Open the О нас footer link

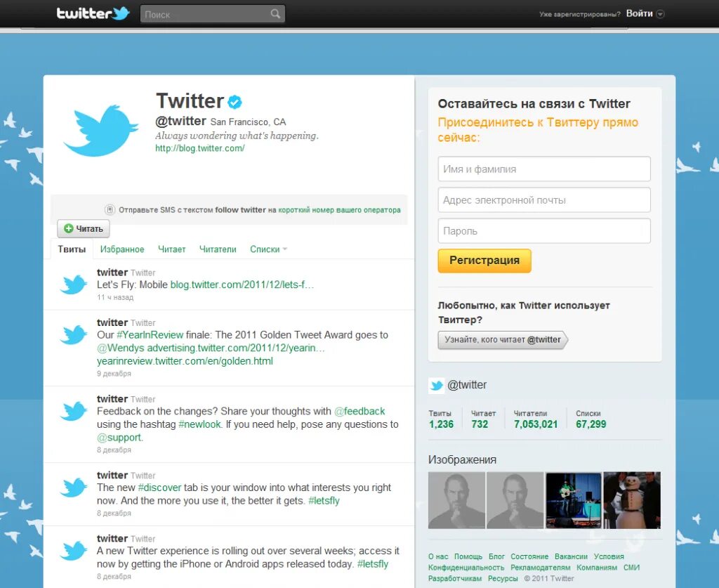pos(438,556)
